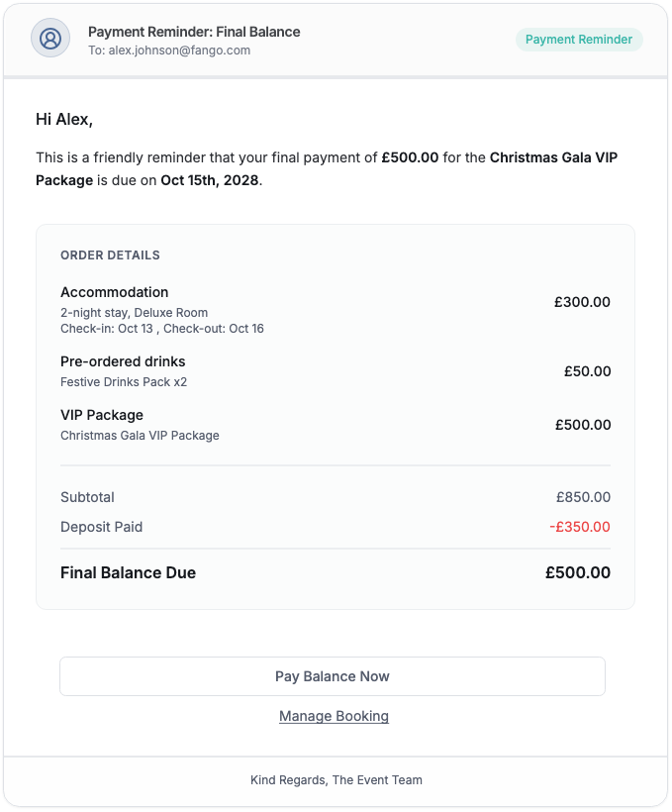The image size is (672, 812).
Task: Click the bold Oct 15th, 2028 due date
Action: click(210, 180)
